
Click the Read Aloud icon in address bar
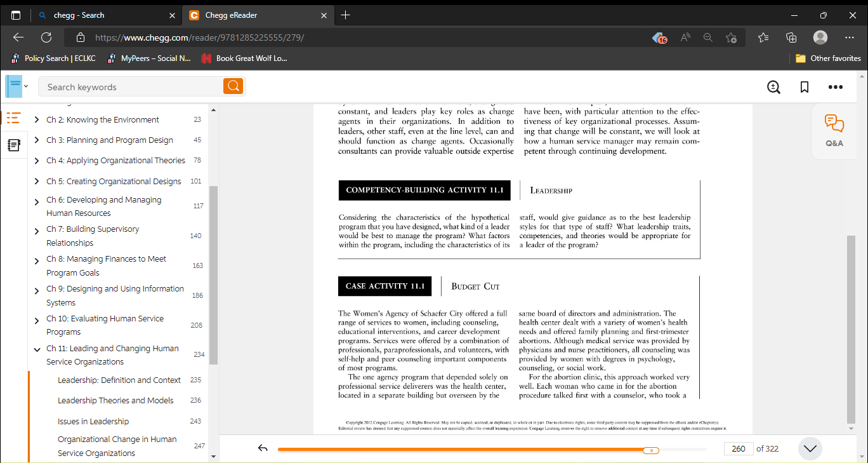(x=685, y=37)
